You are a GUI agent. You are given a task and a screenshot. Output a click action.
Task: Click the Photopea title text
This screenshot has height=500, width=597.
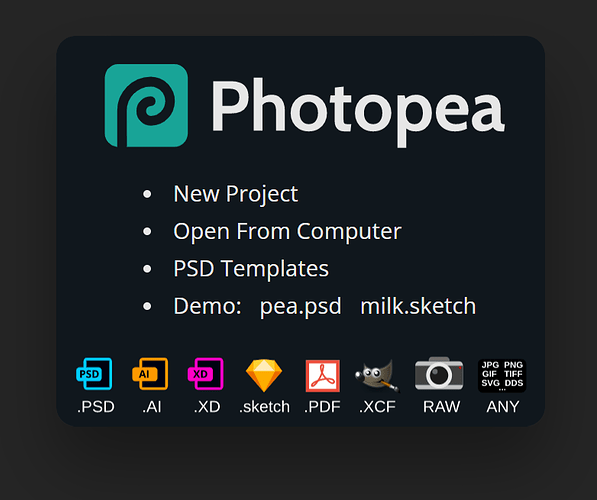(358, 110)
